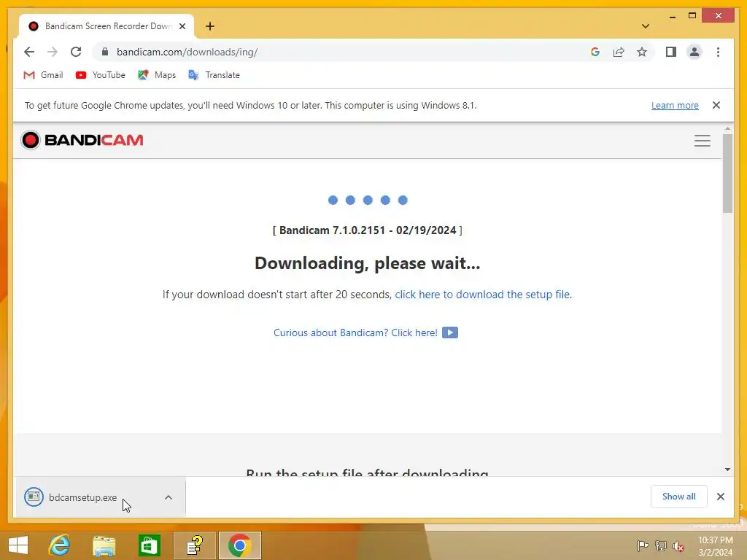The width and height of the screenshot is (747, 560).
Task: Share this page using the share icon
Action: click(x=619, y=52)
